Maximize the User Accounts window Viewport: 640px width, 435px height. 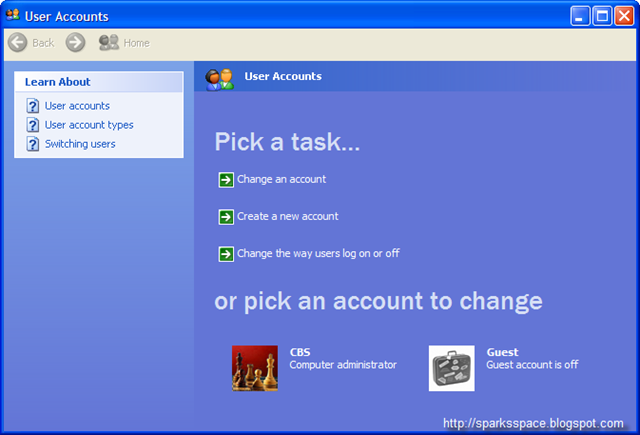pyautogui.click(x=602, y=16)
